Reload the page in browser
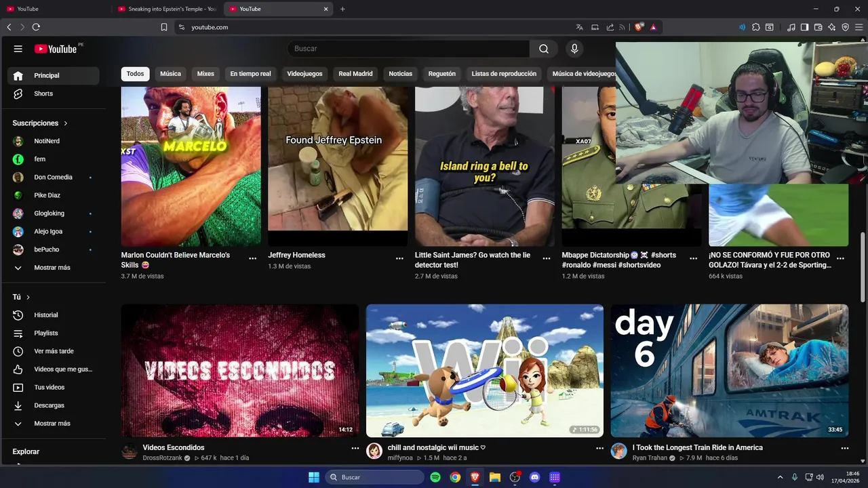Image resolution: width=868 pixels, height=488 pixels. [x=36, y=27]
